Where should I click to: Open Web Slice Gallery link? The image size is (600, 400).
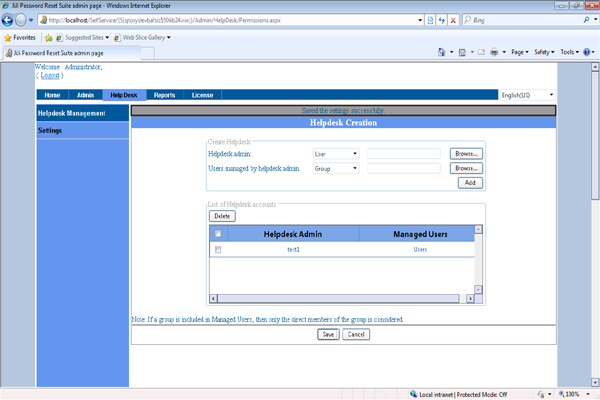click(142, 38)
